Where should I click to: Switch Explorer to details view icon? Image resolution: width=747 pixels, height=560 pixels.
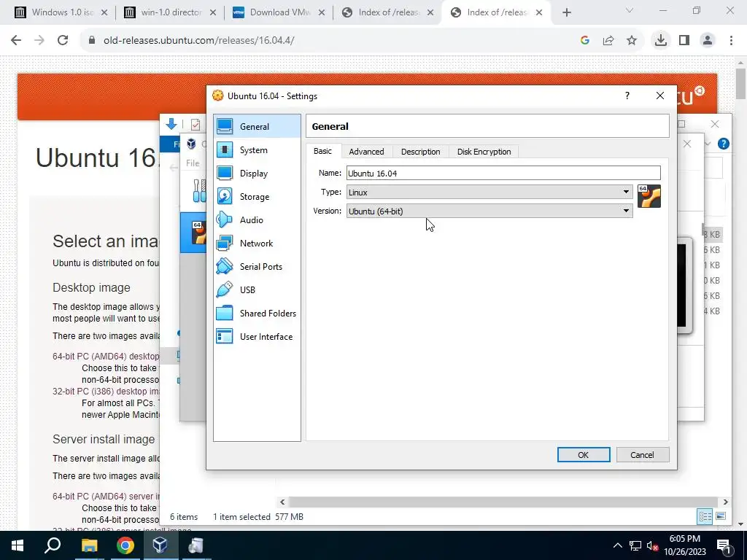705,516
